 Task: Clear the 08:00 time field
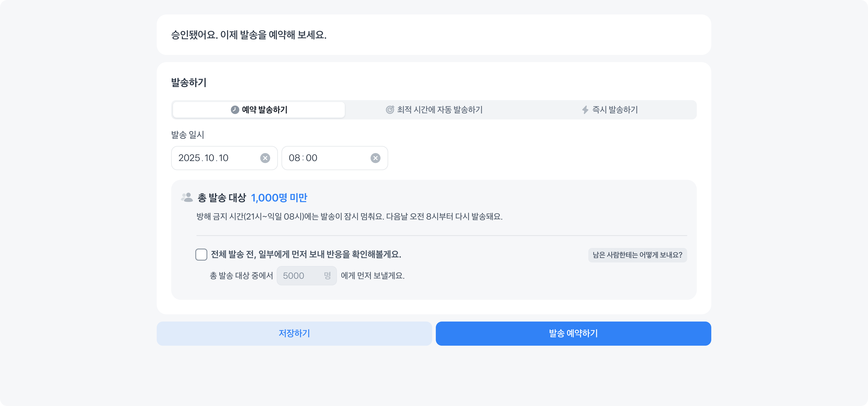coord(375,158)
